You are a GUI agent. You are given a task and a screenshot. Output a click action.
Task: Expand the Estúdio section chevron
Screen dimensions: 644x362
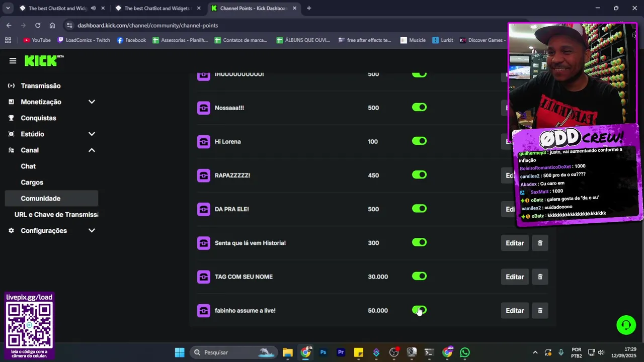coord(92,134)
